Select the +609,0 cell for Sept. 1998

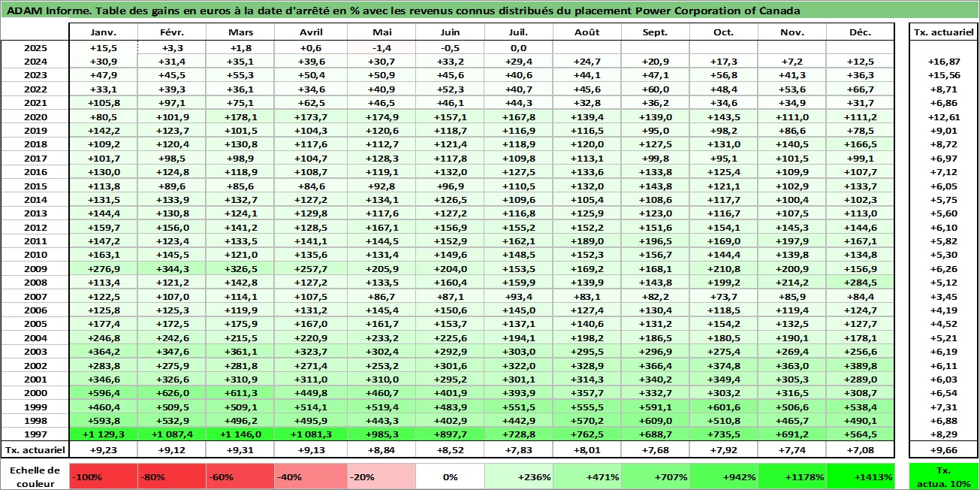[x=656, y=421]
